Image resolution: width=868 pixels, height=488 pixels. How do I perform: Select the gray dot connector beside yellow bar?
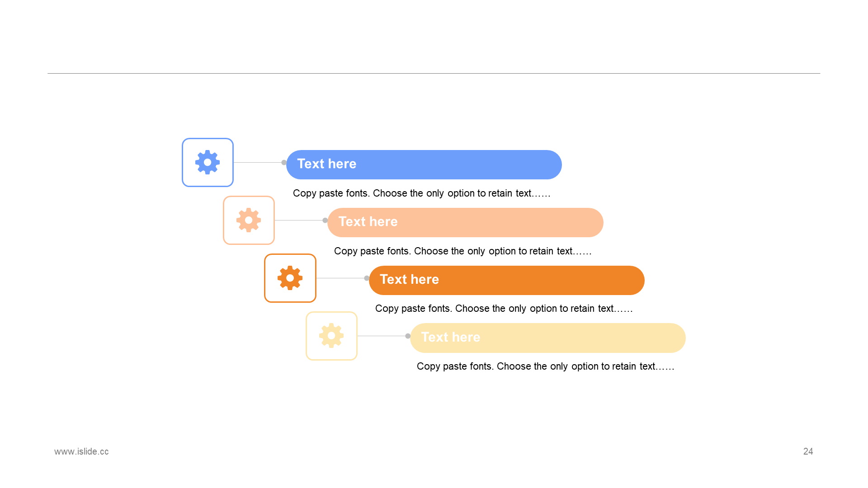tap(408, 336)
